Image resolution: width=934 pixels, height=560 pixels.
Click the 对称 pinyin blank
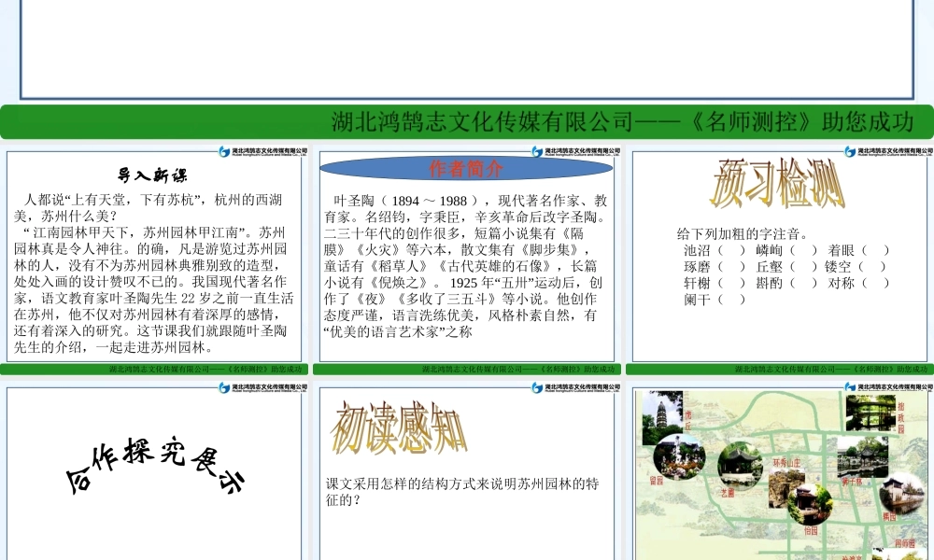[876, 284]
